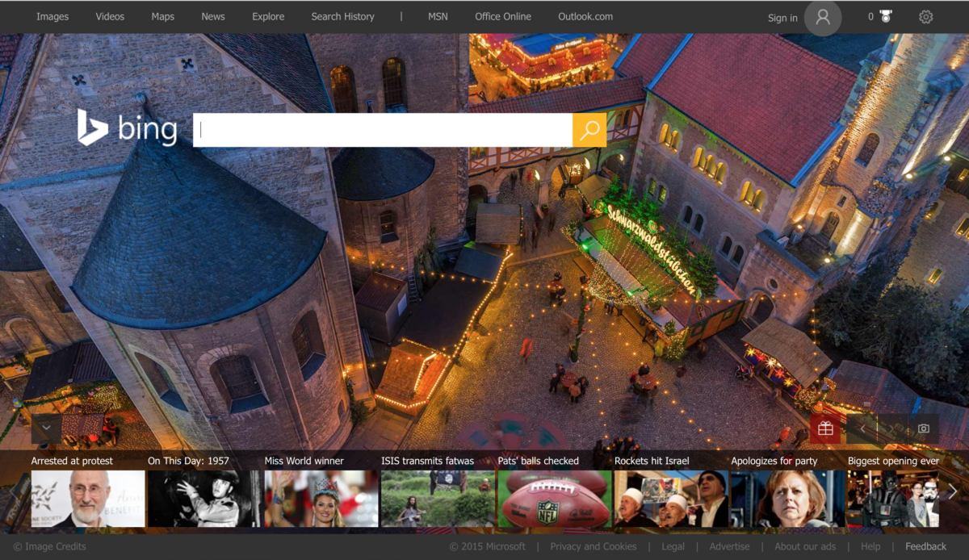Screen dimensions: 969x560
Task: Open News in top navigation
Action: [213, 16]
